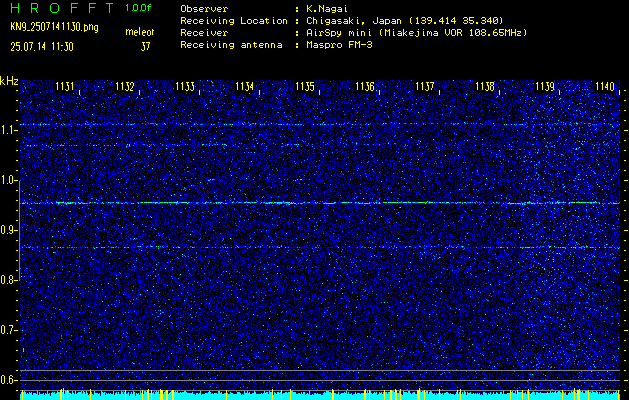Click the 1.1 frequency axis label

tap(8, 131)
